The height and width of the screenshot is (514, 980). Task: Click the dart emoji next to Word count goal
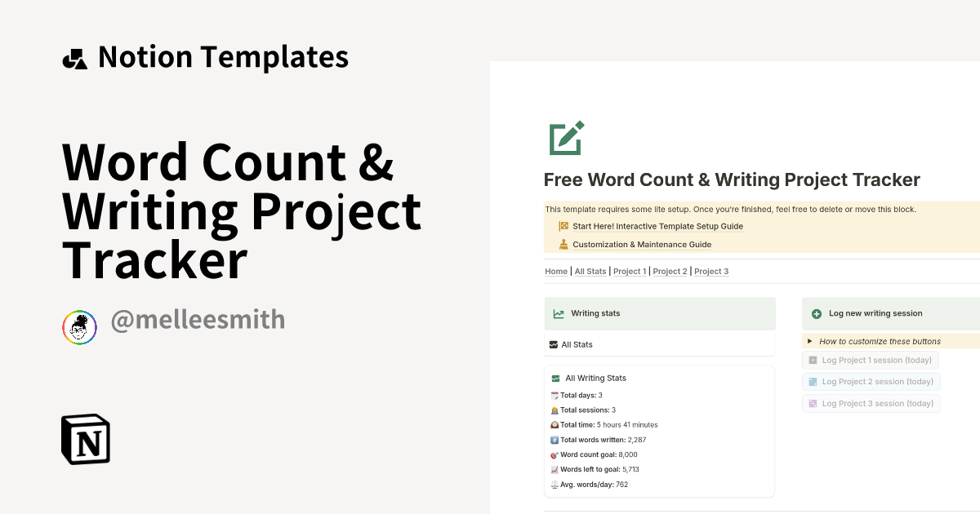click(555, 454)
